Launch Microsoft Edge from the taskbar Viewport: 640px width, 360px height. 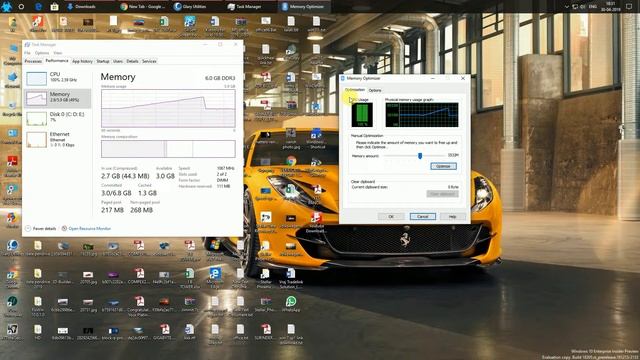click(x=38, y=7)
